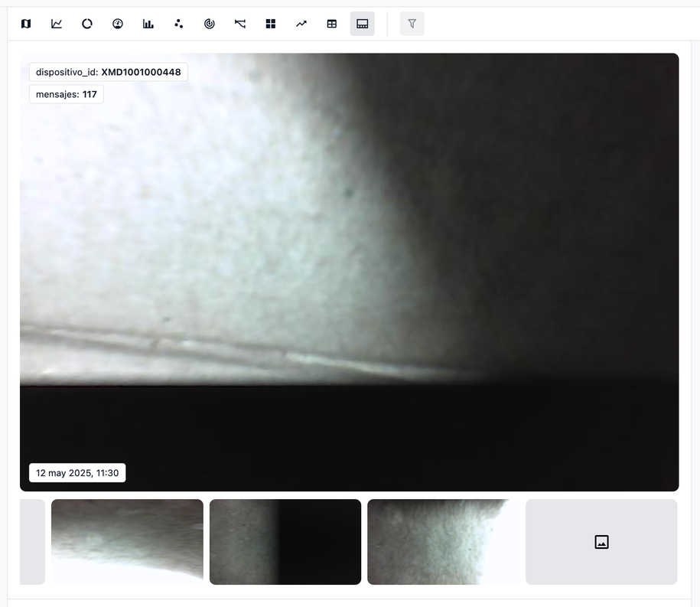Switch to the table view
This screenshot has width=700, height=607.
(332, 24)
